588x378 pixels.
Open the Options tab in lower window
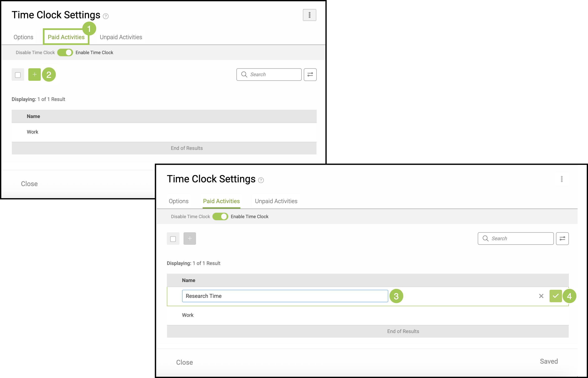(x=179, y=201)
